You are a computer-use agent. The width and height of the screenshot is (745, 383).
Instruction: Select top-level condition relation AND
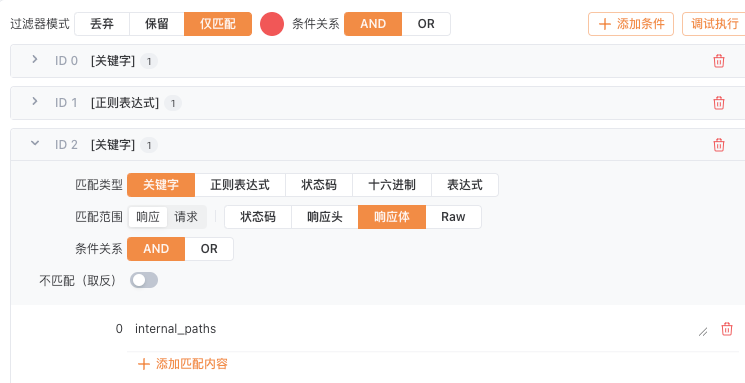(373, 24)
